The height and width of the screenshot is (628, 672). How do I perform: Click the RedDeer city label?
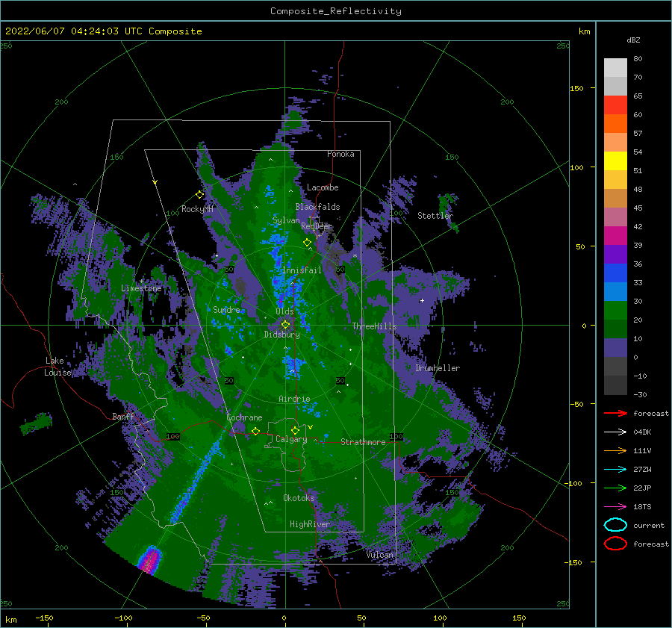pos(317,226)
